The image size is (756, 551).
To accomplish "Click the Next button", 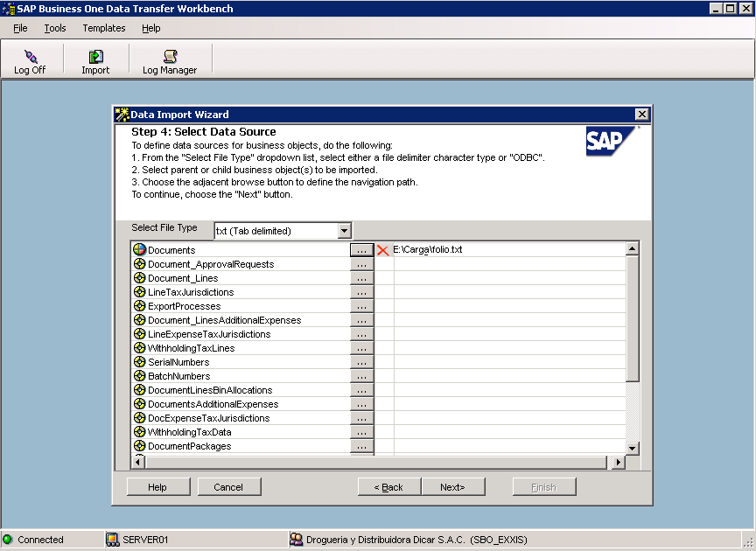I will (x=453, y=486).
